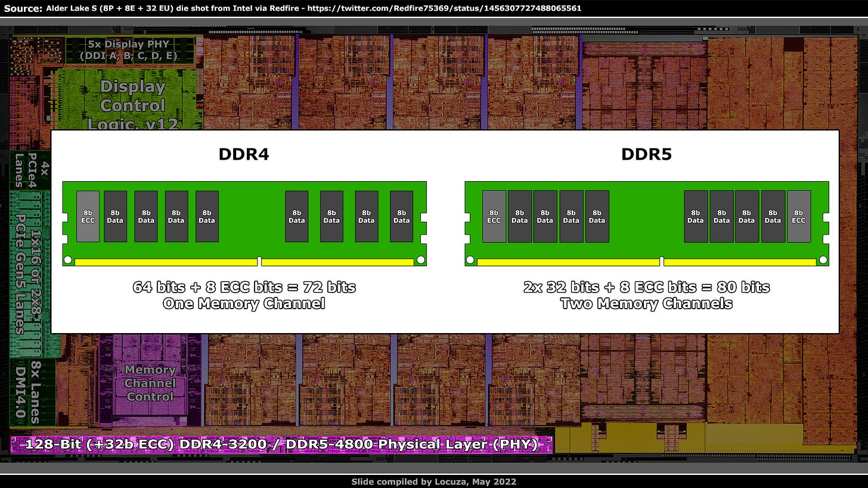Click the "DDR4" heading
868x488 pixels.
pyautogui.click(x=244, y=154)
